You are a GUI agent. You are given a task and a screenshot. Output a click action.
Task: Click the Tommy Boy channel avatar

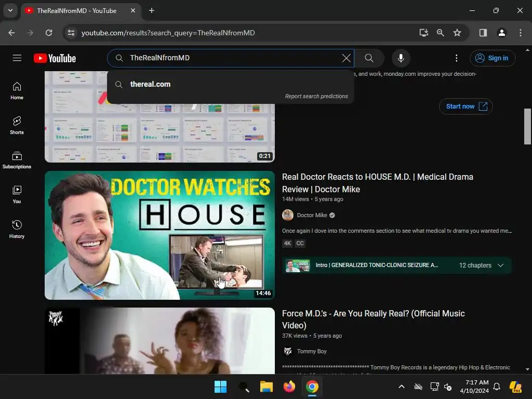pos(288,351)
